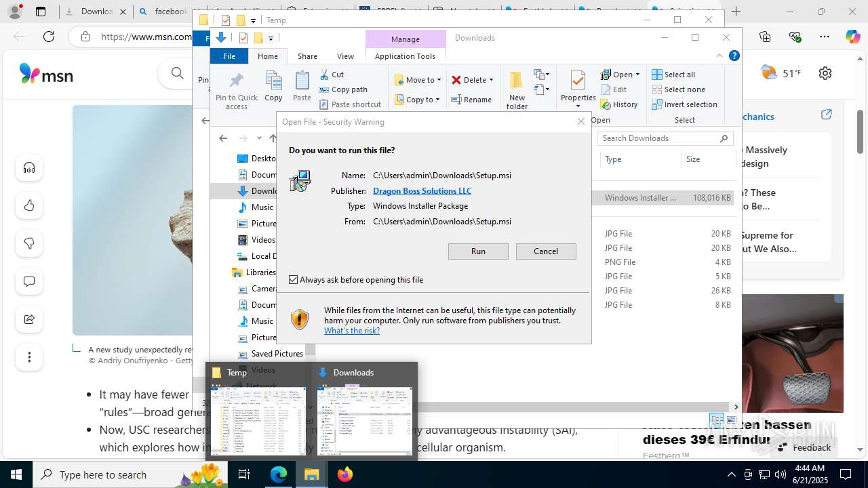
Task: Go up one folder level
Action: [x=273, y=138]
